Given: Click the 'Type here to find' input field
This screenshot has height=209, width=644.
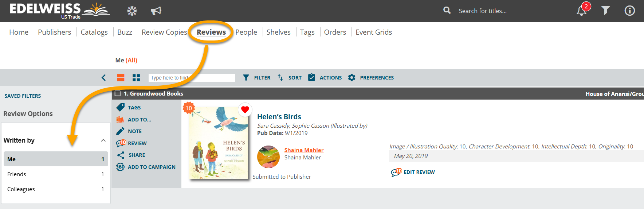Looking at the screenshot, I should (192, 78).
